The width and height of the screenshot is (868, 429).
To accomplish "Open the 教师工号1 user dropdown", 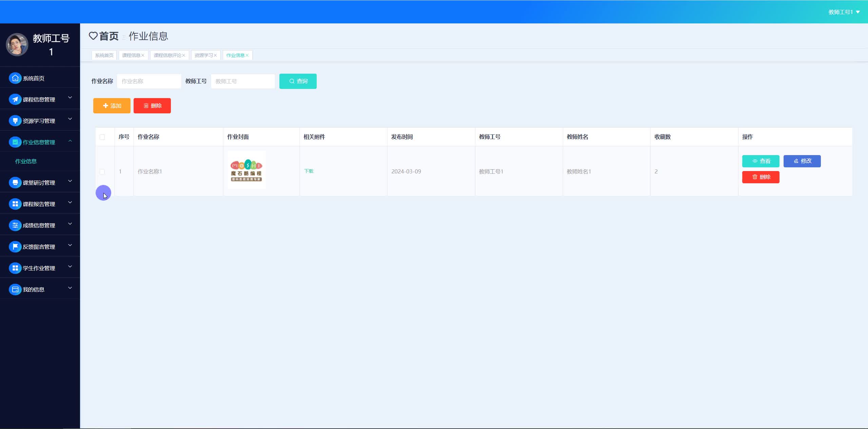I will click(x=844, y=12).
